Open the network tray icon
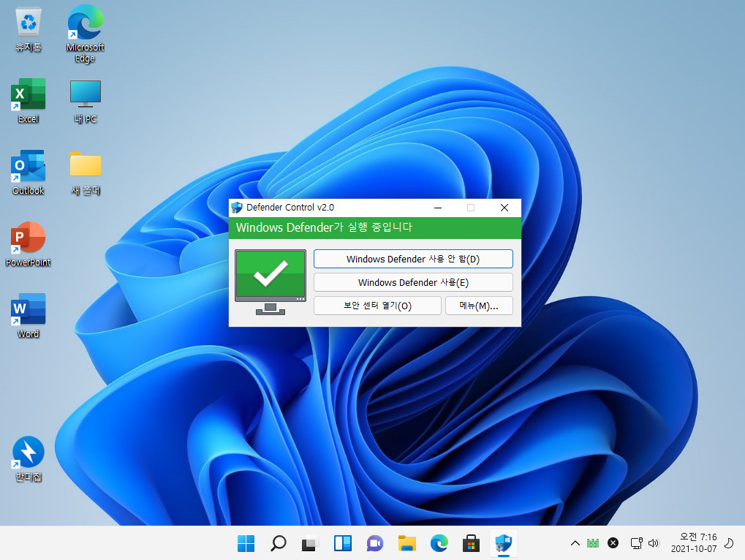This screenshot has width=745, height=560. 636,543
